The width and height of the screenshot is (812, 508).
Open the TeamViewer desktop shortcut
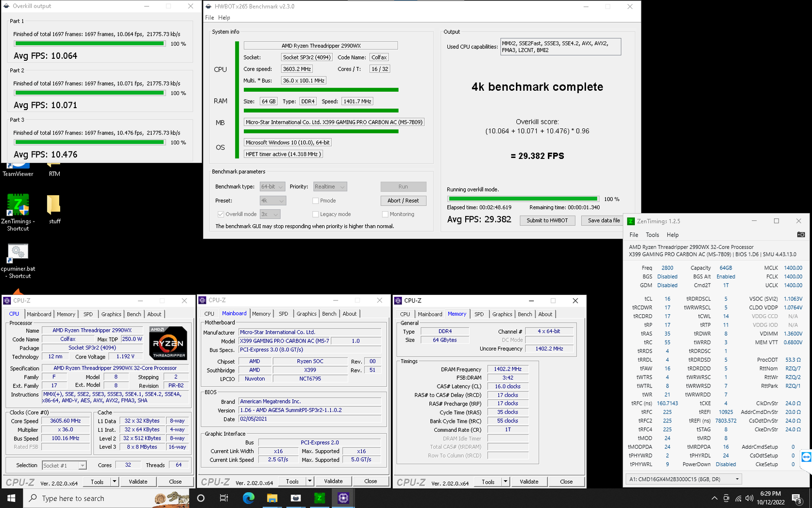pyautogui.click(x=18, y=169)
